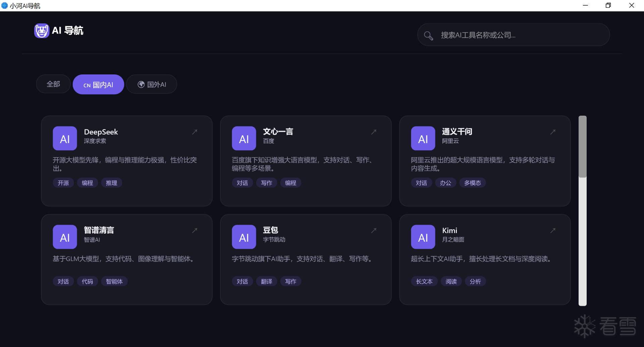
Task: Click the 豆包 AI logo tile
Action: click(244, 237)
